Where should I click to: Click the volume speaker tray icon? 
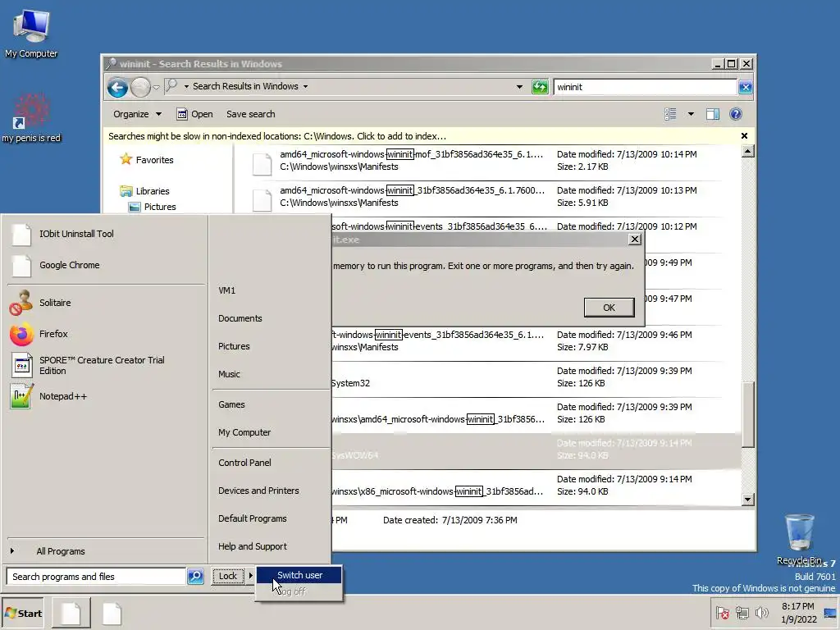[x=761, y=613]
